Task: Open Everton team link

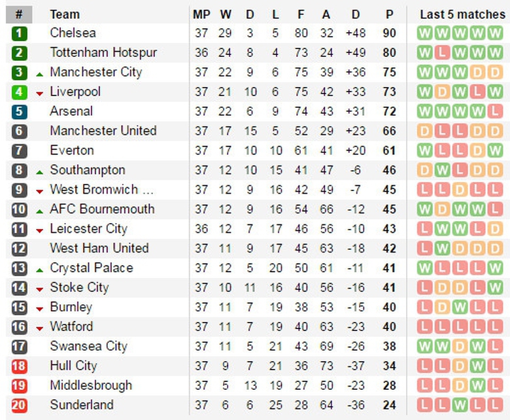Action: 71,150
